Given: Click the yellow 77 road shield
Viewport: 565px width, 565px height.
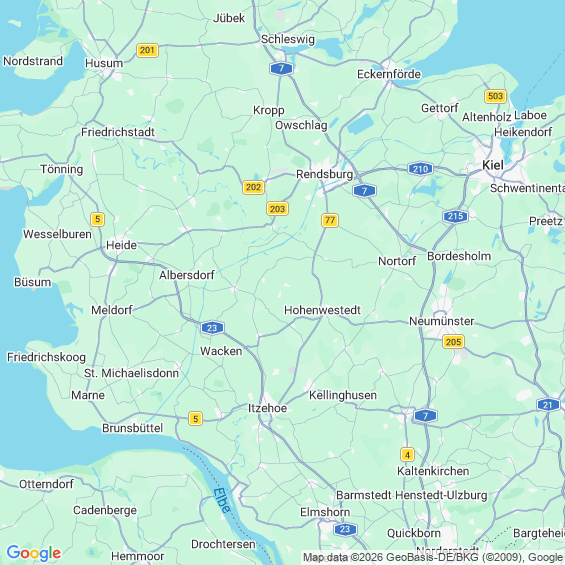Looking at the screenshot, I should pyautogui.click(x=330, y=220).
